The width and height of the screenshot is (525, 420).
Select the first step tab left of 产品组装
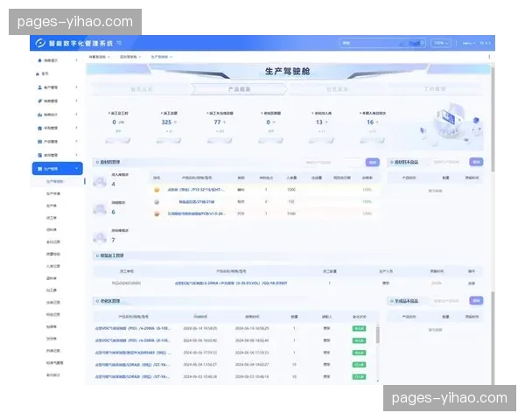coord(141,89)
